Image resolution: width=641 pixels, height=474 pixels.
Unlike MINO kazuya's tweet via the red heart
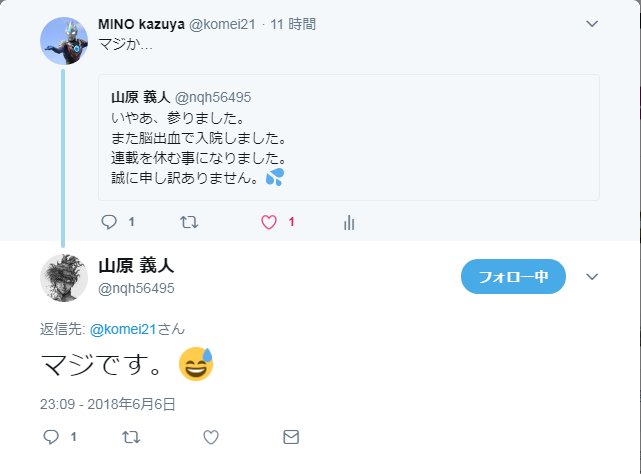tap(268, 223)
